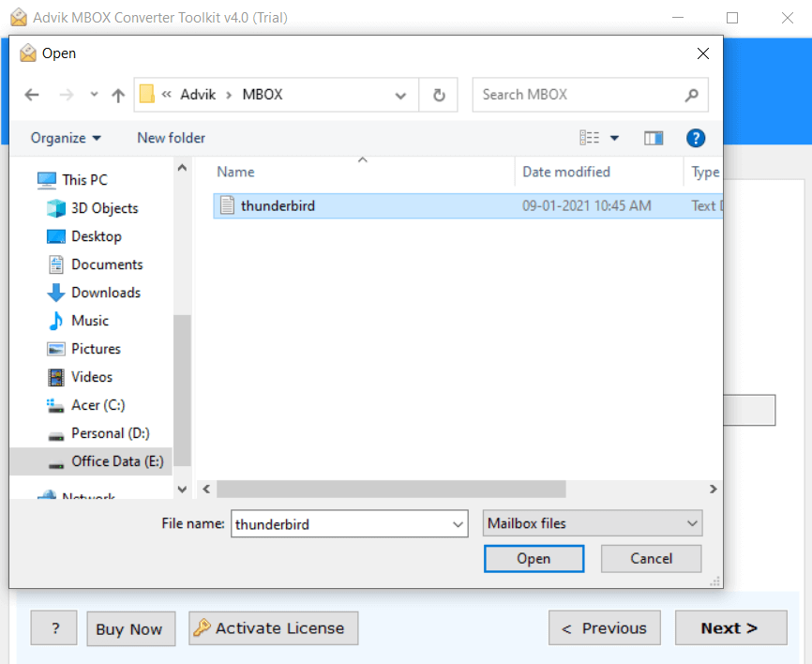
Task: Sort files by Type column
Action: point(705,172)
